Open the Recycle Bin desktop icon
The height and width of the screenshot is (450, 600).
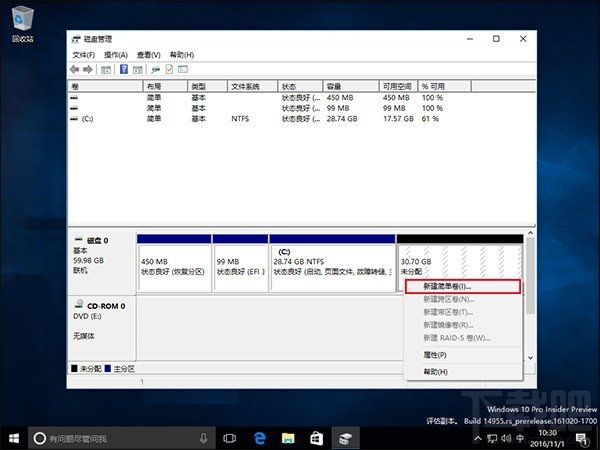[x=23, y=24]
